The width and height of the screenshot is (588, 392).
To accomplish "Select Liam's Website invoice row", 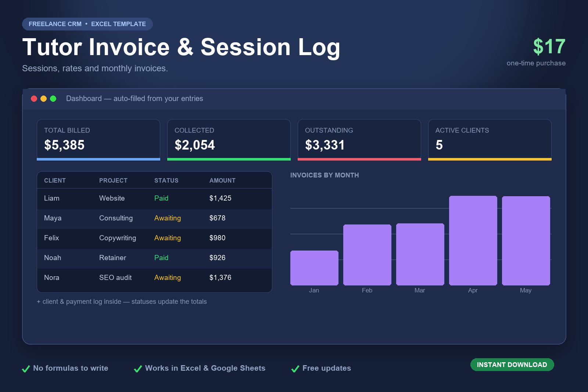I will (x=154, y=198).
